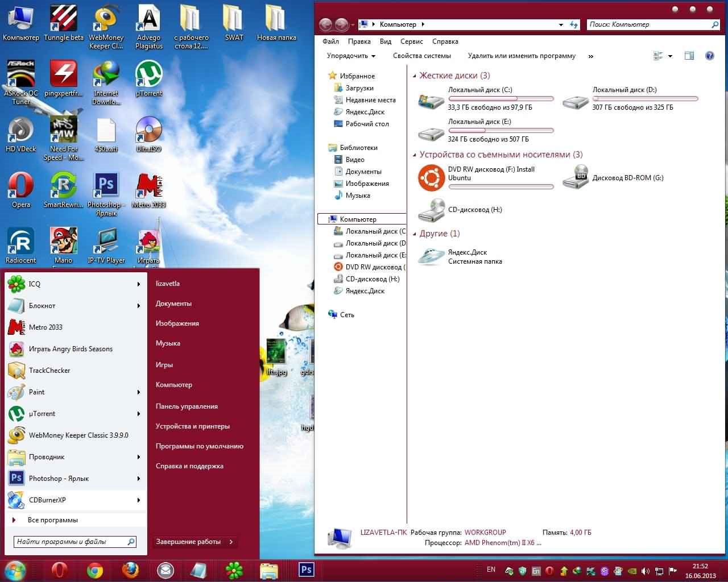Click the explorer help question mark icon
The width and height of the screenshot is (728, 582).
[709, 56]
